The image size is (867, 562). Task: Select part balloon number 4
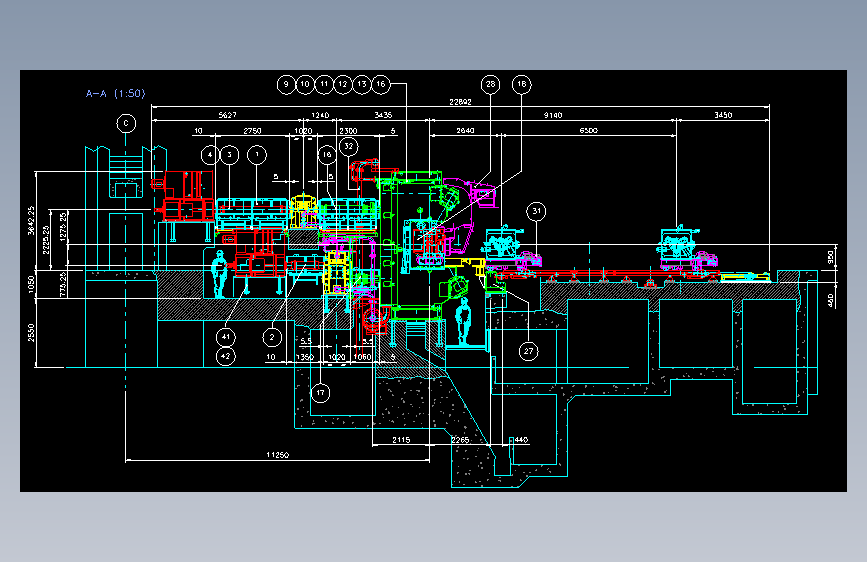coord(210,155)
